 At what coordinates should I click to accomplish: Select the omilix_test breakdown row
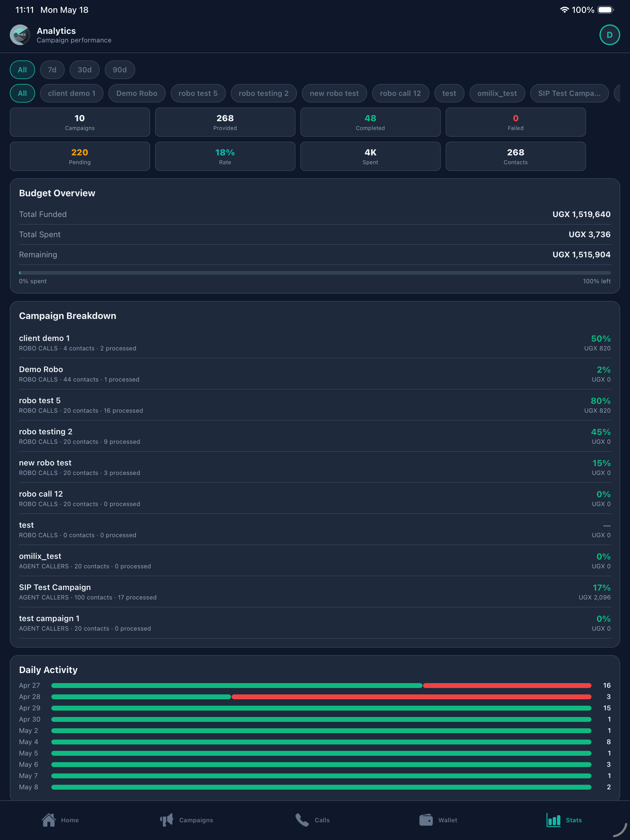click(315, 561)
